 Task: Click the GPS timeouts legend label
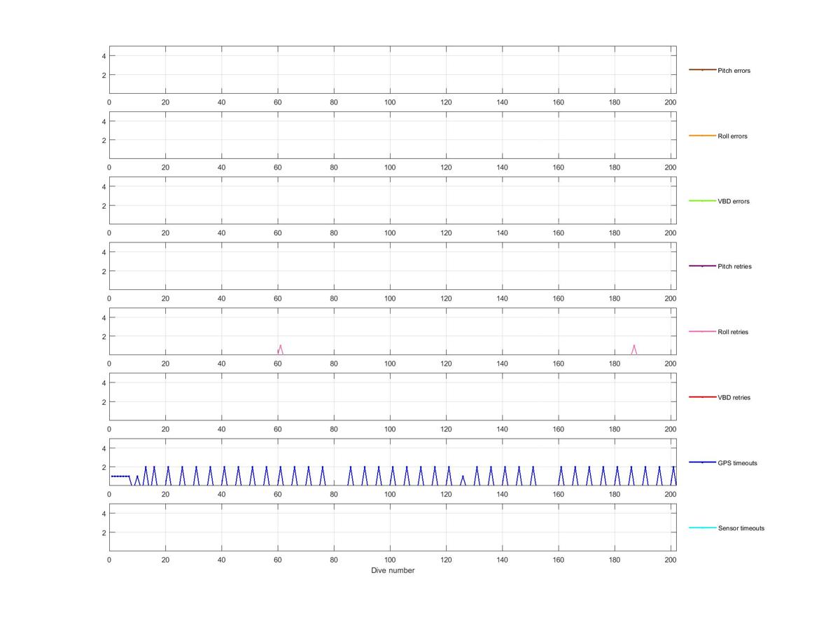tap(737, 463)
